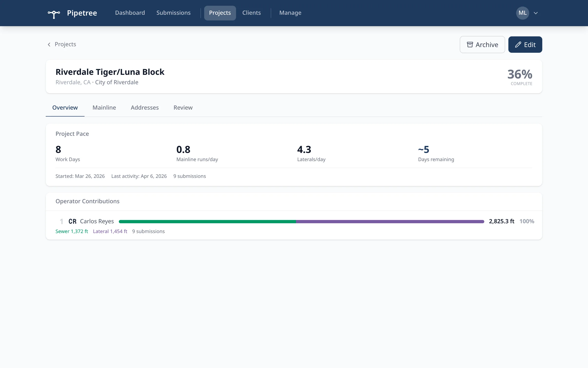Click the green sewer segment of the Carlos Reyes bar
This screenshot has height=368, width=588.
pos(207,222)
